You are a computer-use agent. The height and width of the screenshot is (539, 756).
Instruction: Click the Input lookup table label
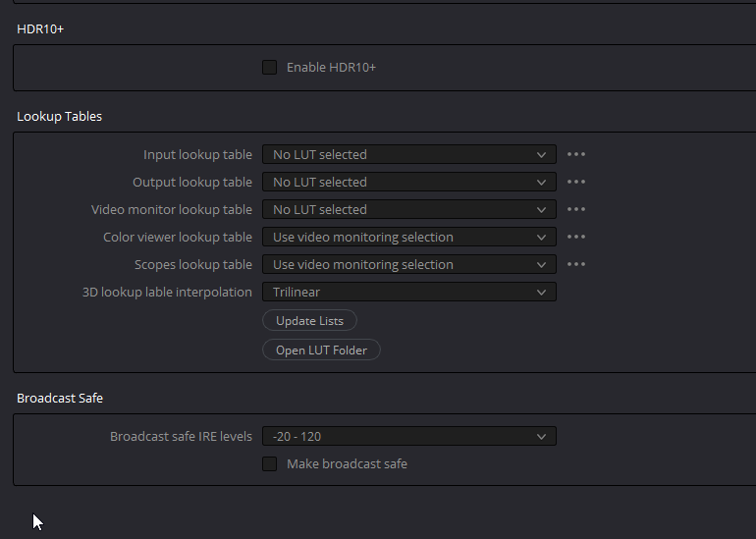(197, 155)
